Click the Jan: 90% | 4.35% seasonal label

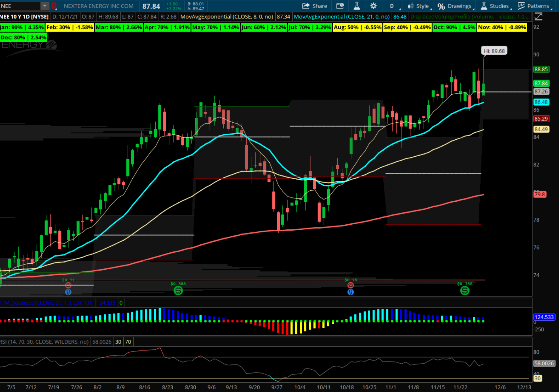[22, 27]
